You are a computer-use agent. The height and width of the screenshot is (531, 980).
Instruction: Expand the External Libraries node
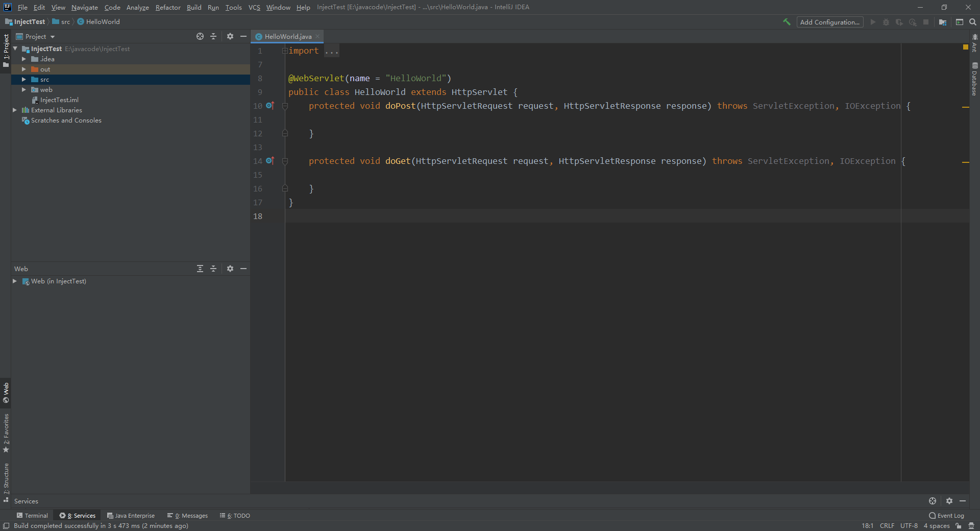pyautogui.click(x=15, y=110)
